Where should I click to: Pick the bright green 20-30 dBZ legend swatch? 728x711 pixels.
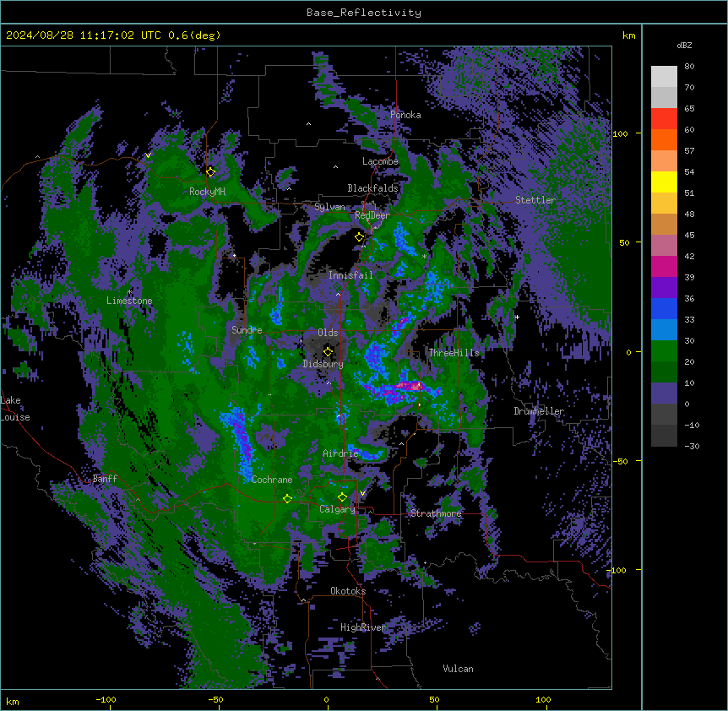(664, 351)
